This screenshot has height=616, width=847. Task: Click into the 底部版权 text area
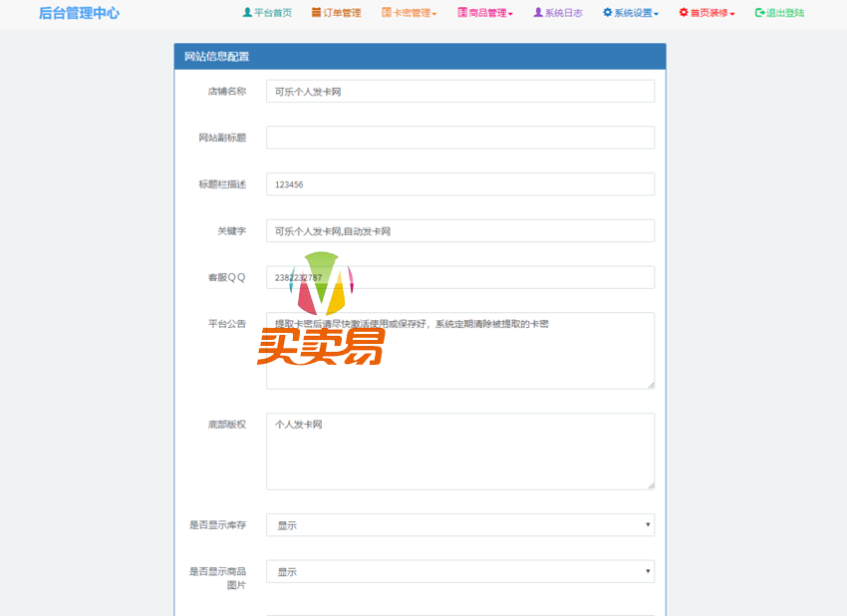[x=459, y=452]
